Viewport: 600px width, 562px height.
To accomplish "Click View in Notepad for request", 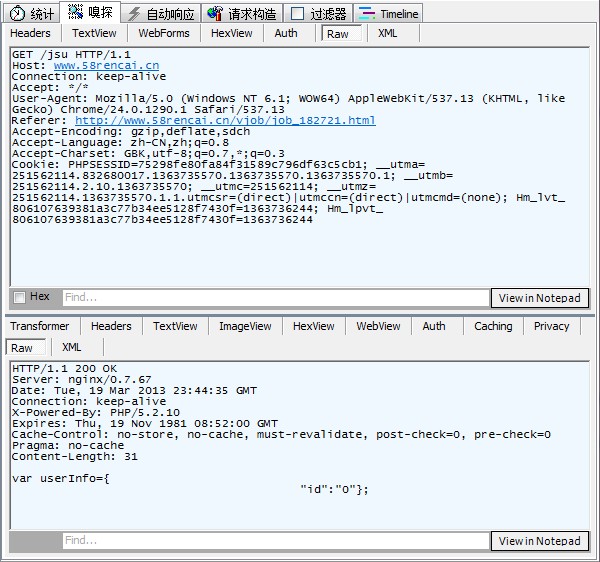I will click(x=540, y=298).
